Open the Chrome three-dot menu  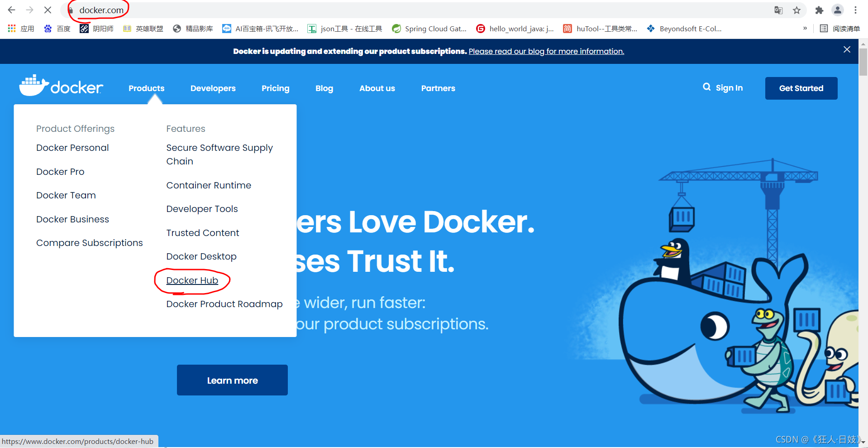click(855, 10)
